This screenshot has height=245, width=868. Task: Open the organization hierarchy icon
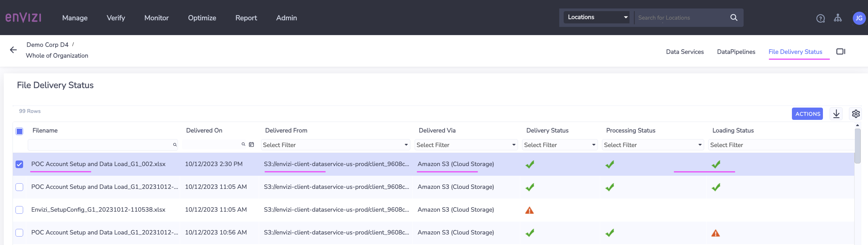pyautogui.click(x=837, y=18)
